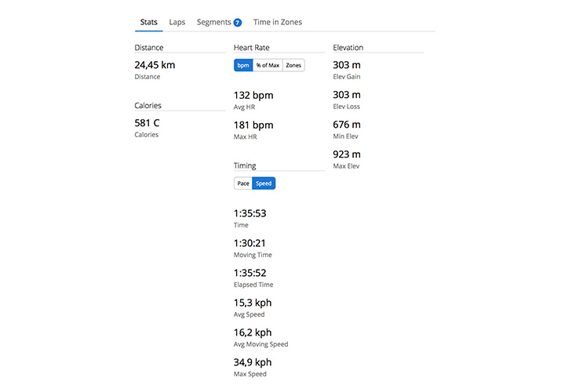The image size is (561, 392).
Task: Select the 132 bpm Avg HR value
Action: (x=253, y=96)
